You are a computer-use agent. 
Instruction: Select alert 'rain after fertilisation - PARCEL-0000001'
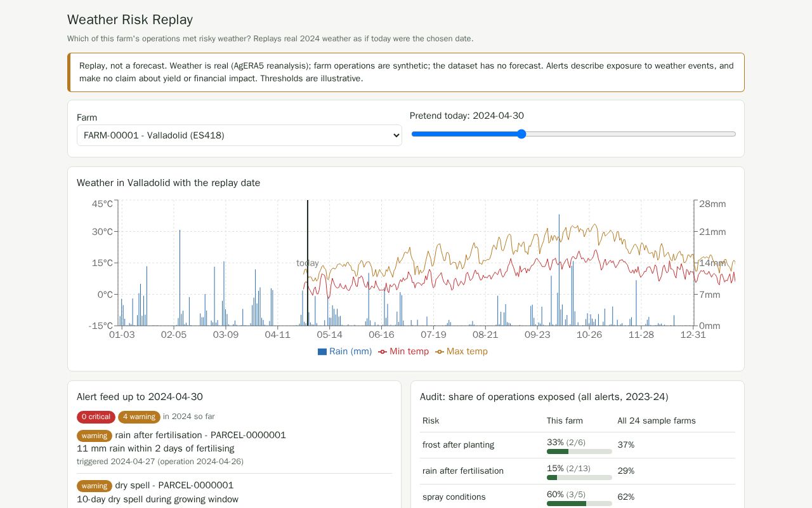pos(200,436)
